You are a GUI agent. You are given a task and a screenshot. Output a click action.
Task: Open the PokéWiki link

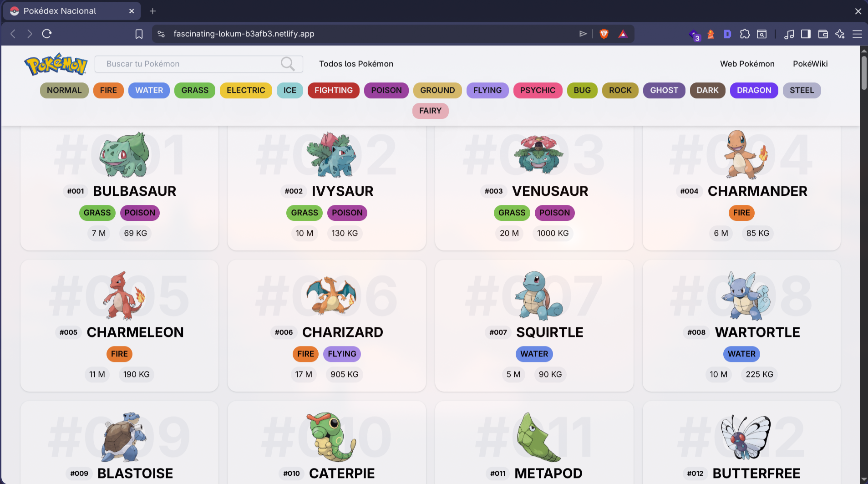810,64
